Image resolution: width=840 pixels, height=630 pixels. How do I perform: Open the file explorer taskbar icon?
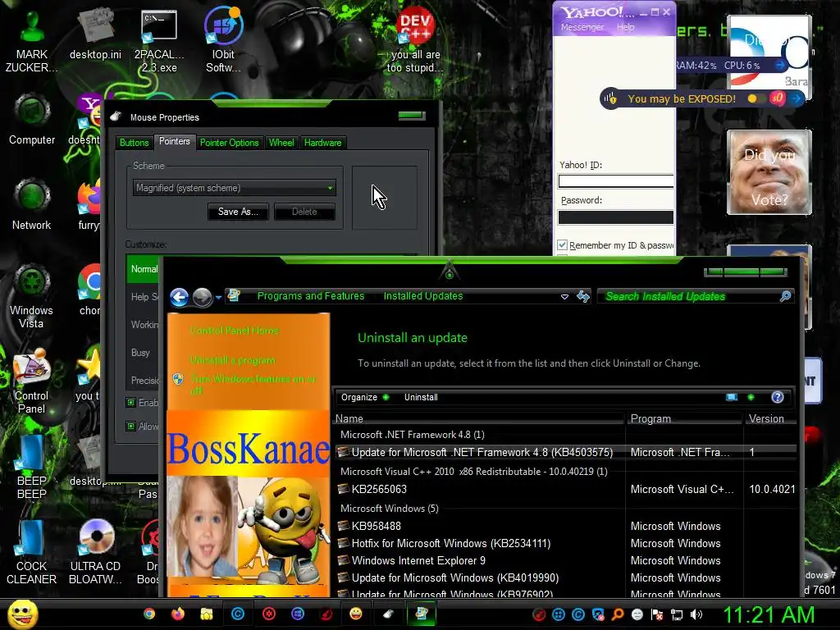206,614
